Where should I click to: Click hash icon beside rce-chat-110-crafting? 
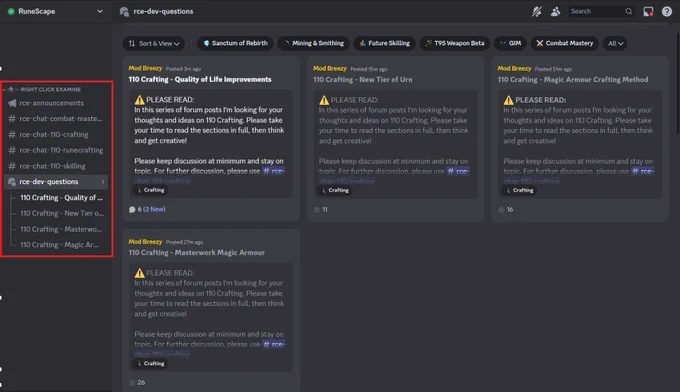12,134
